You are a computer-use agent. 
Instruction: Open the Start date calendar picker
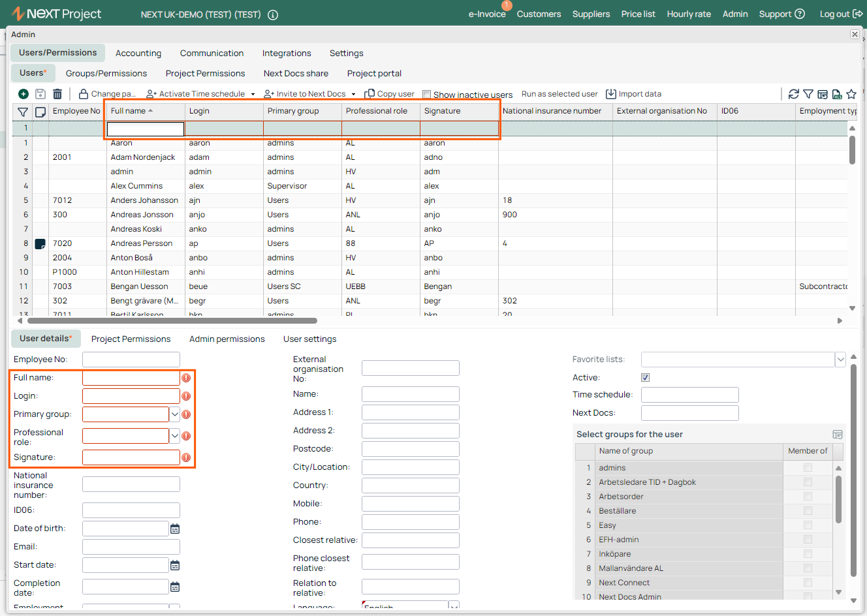pyautogui.click(x=175, y=565)
